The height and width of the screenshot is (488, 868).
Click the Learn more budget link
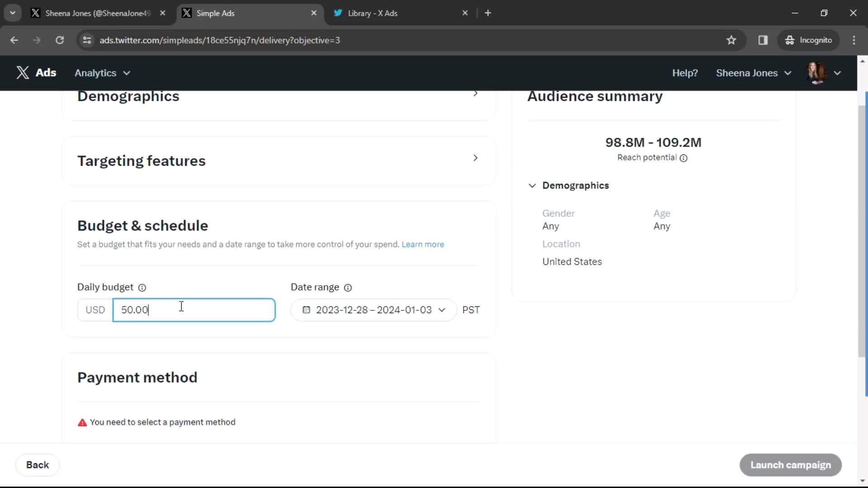tap(424, 244)
